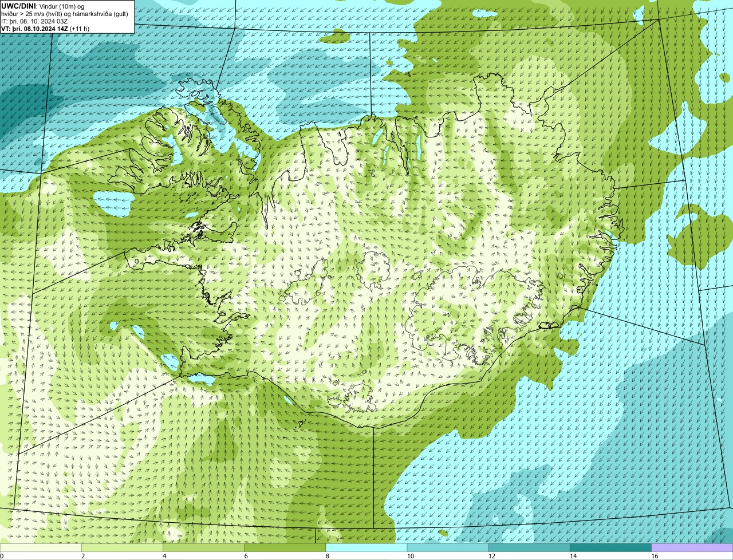Click the 12–14 m/s teal legend swatch
The height and width of the screenshot is (560, 733).
point(529,548)
